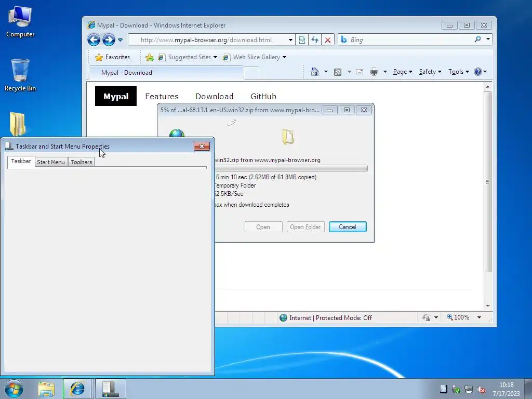Open the GitHub link

coord(263,96)
